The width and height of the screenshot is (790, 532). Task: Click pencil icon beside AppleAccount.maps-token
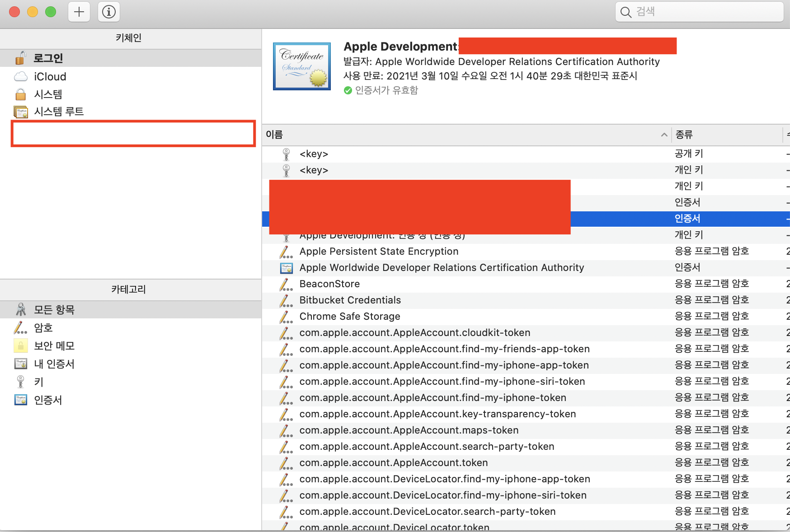click(286, 430)
